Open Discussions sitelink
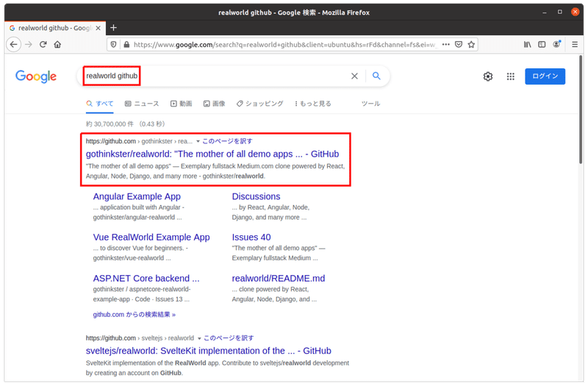The image size is (588, 386). pyautogui.click(x=256, y=196)
